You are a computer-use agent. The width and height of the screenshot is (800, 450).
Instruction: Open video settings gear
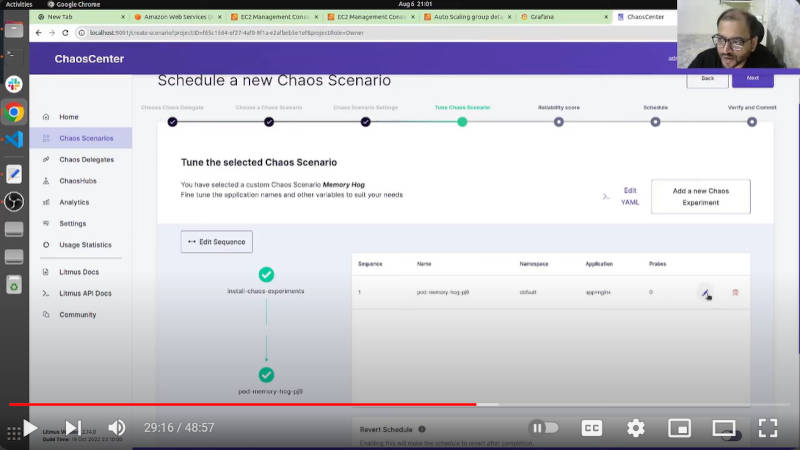636,428
